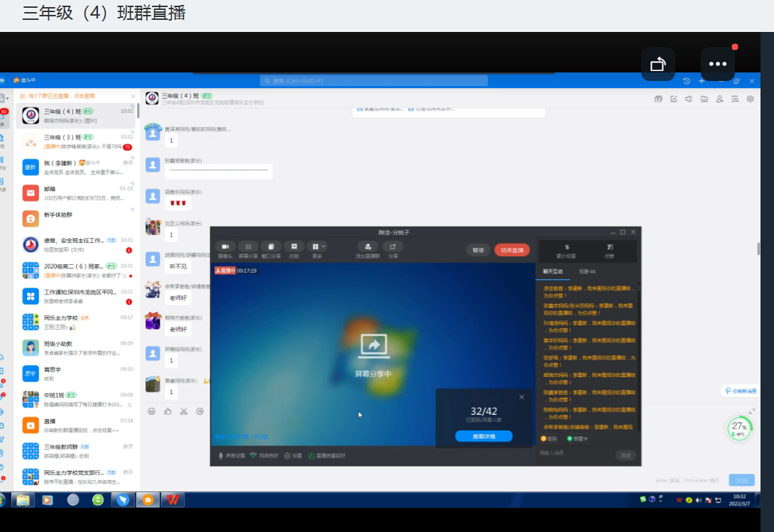The image size is (774, 532).
Task: Insert emoji via smiley icon in chat toolbar
Action: 151,411
